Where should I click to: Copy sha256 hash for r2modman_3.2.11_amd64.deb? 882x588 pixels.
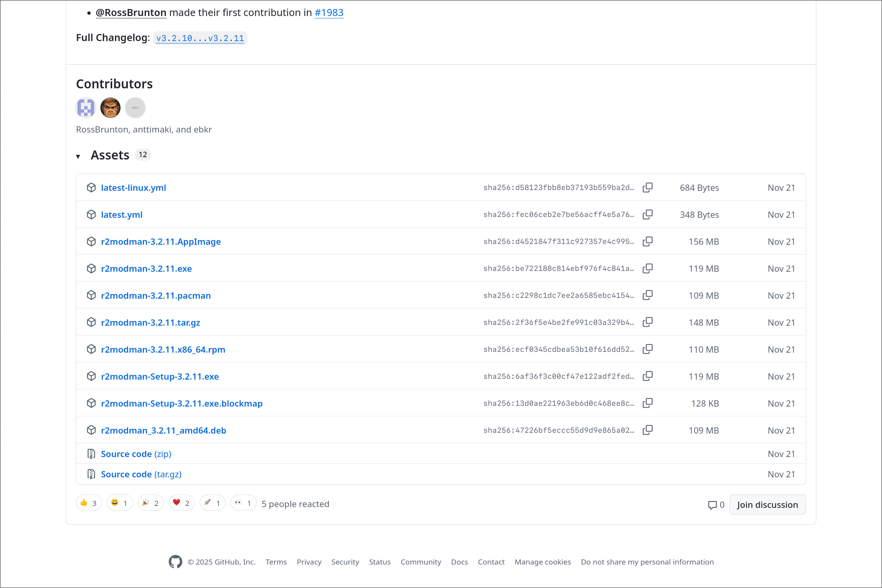pos(647,430)
